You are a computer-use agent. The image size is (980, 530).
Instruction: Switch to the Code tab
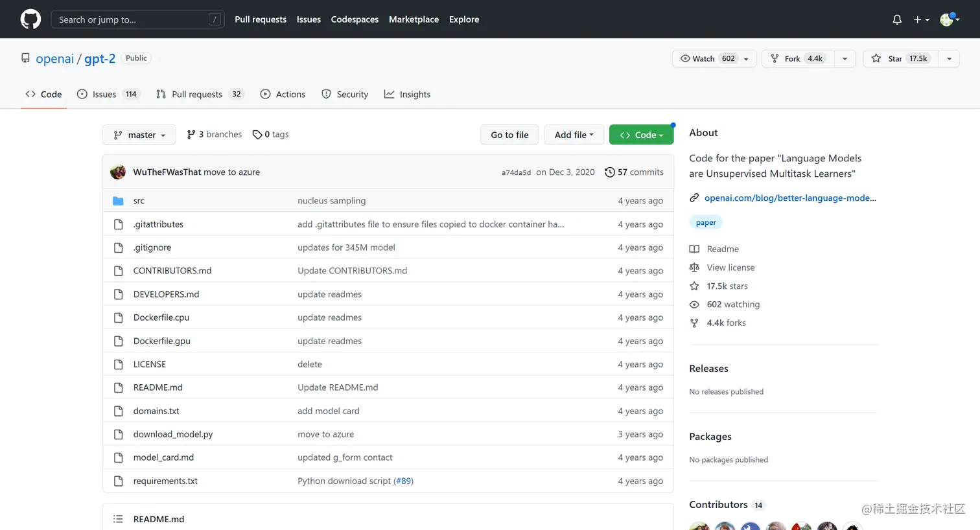click(x=44, y=95)
